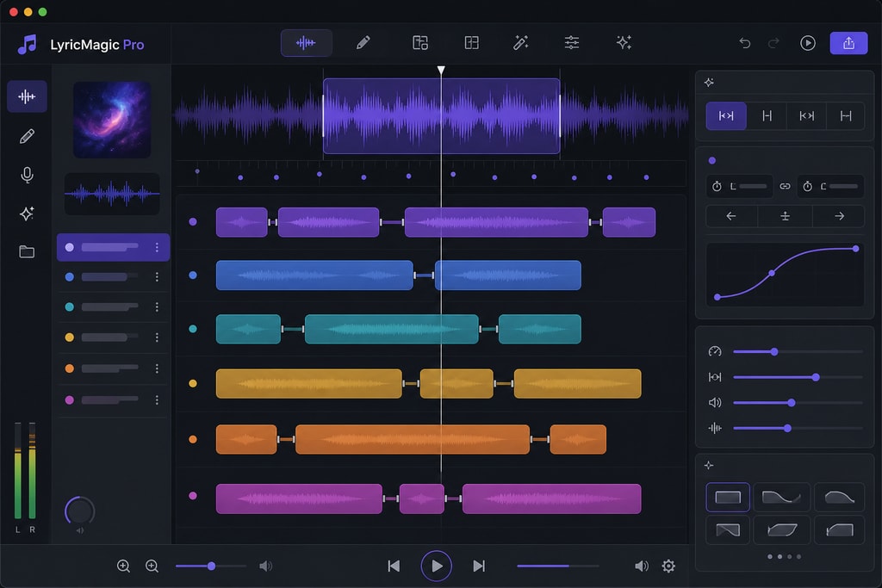Click the start time input field
This screenshot has width=882, height=588.
pyautogui.click(x=740, y=186)
